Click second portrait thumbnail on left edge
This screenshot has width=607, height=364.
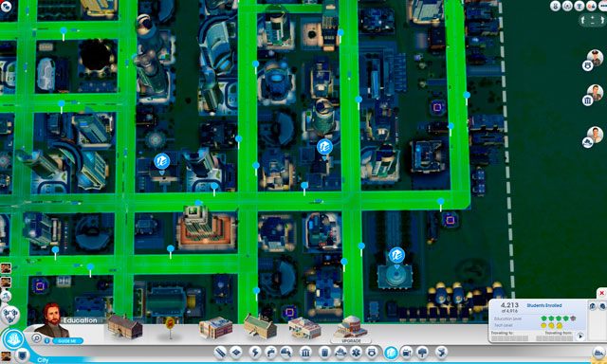tap(6, 282)
